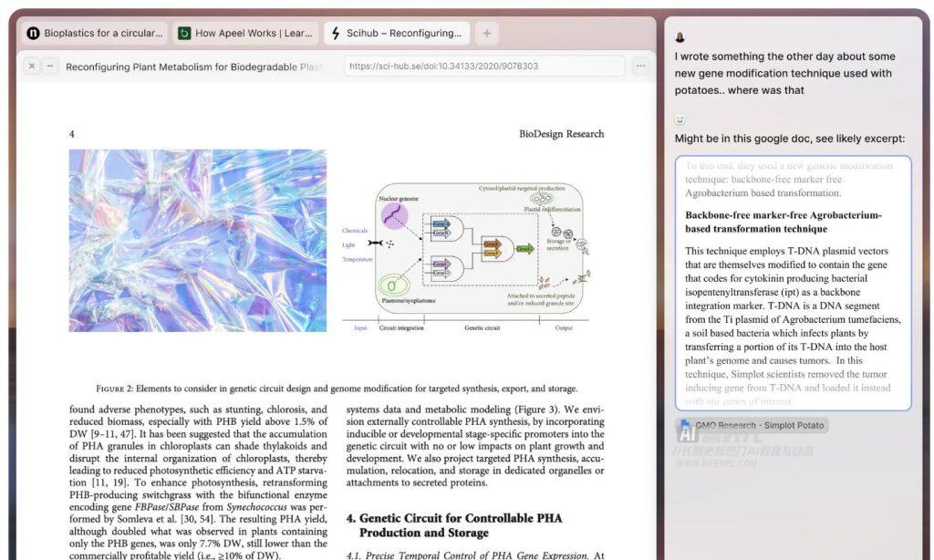Click the Scihub tab lightning favicon
The width and height of the screenshot is (934, 560).
tap(336, 34)
